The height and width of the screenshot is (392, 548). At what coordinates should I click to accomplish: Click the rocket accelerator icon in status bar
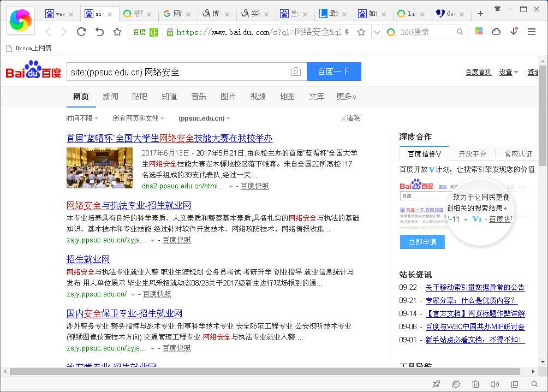[x=436, y=384]
